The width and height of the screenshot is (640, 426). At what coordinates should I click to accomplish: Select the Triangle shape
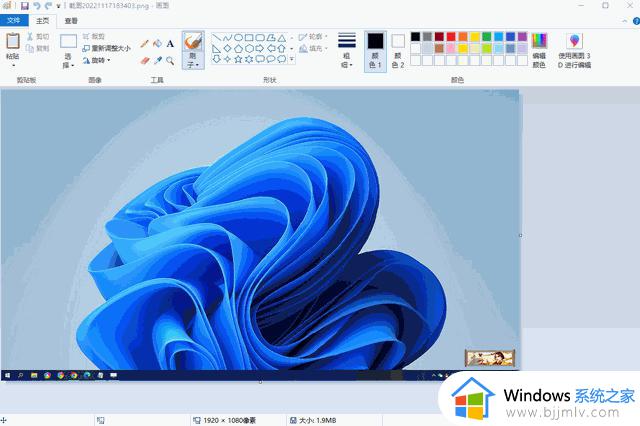point(282,38)
